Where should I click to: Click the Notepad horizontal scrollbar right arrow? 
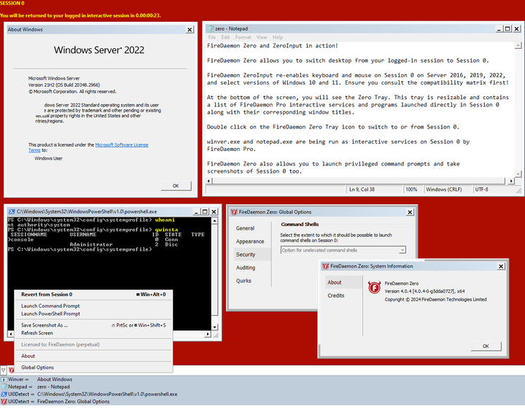coord(511,181)
